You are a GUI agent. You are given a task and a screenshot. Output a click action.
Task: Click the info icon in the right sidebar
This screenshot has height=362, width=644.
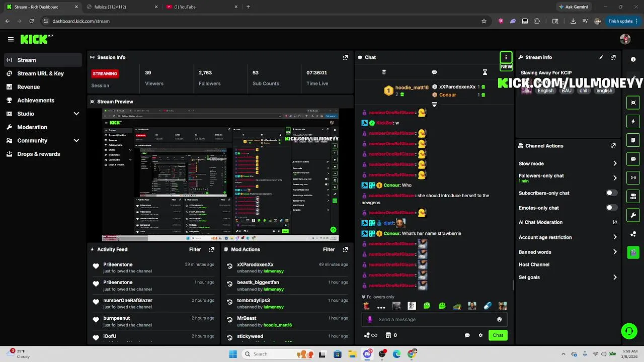pos(633,59)
